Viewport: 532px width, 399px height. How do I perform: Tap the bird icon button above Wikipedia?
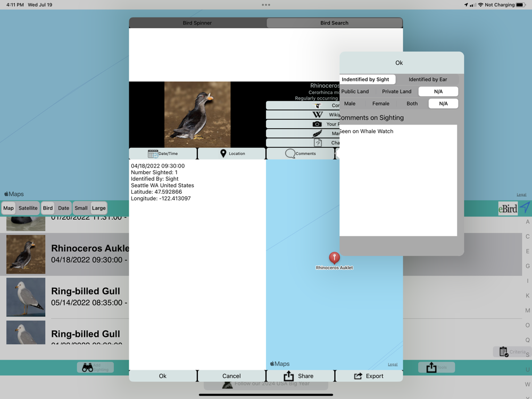[x=303, y=105]
